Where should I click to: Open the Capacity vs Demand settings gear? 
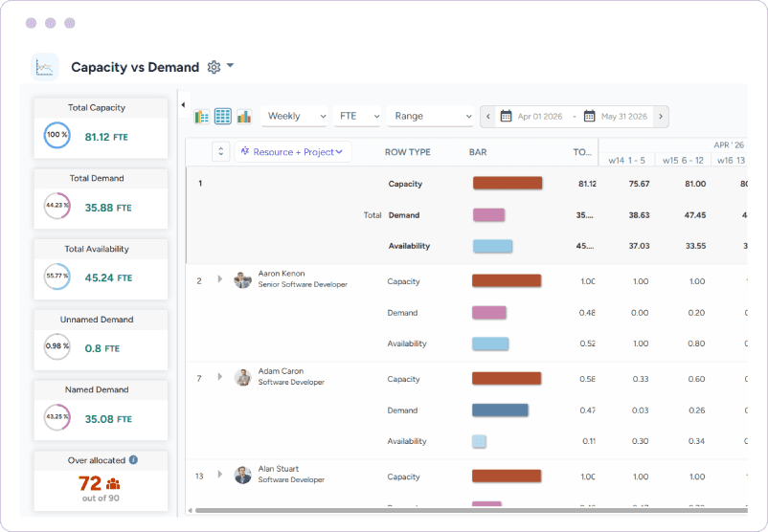pyautogui.click(x=214, y=67)
